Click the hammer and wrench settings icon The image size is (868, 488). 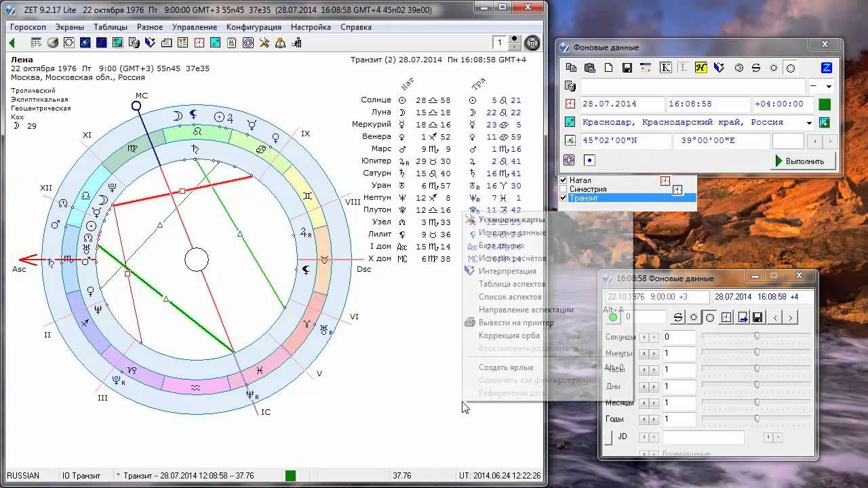[x=264, y=43]
